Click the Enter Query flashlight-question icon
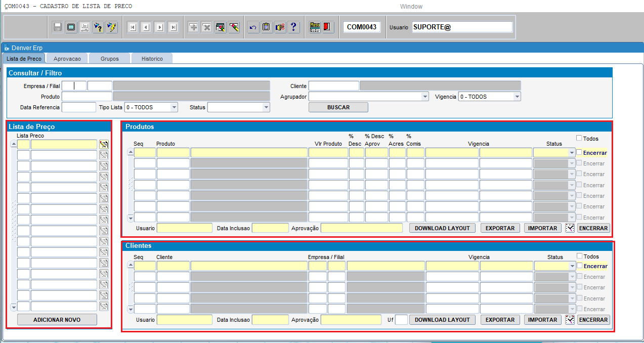Screen dimensions: 644x343 coord(99,27)
